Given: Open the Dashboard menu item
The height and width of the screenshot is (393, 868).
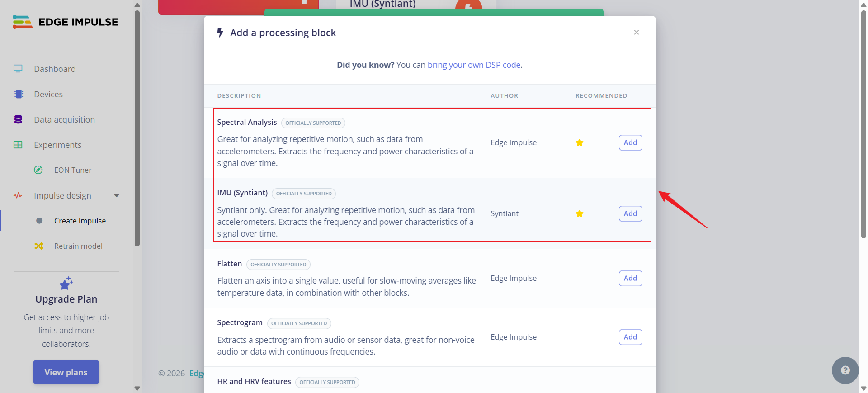Looking at the screenshot, I should 55,69.
